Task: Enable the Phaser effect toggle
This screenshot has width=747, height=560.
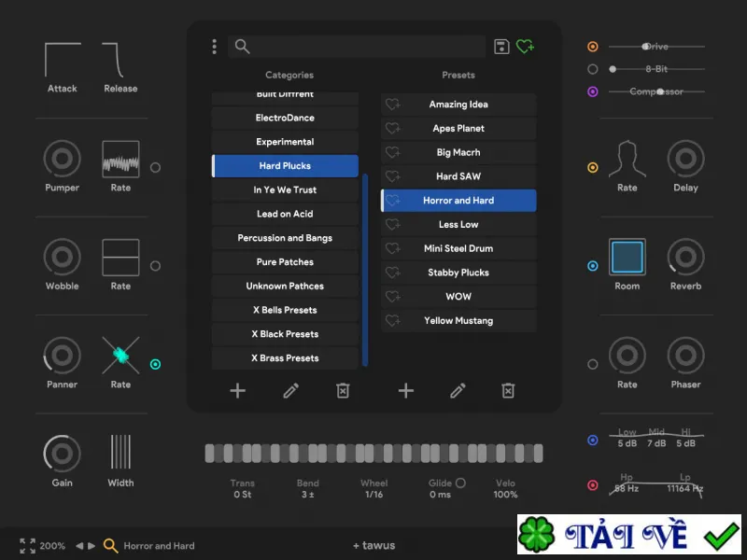Action: click(x=593, y=364)
